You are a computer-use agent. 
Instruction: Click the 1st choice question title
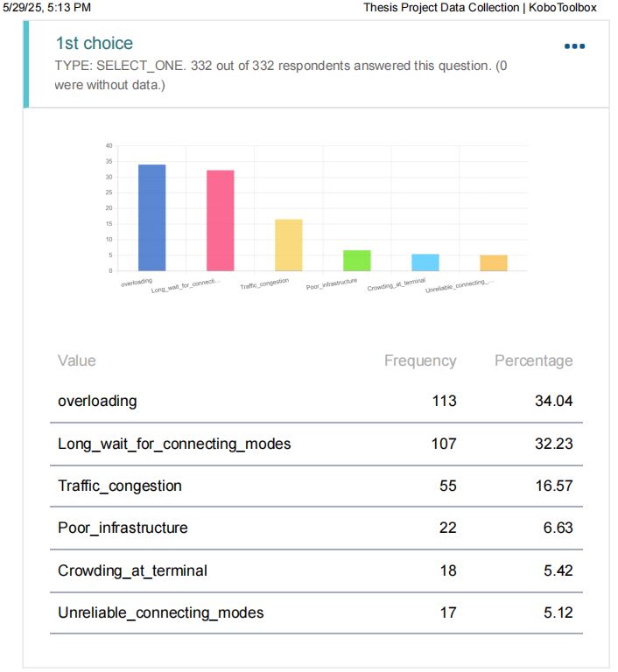95,43
